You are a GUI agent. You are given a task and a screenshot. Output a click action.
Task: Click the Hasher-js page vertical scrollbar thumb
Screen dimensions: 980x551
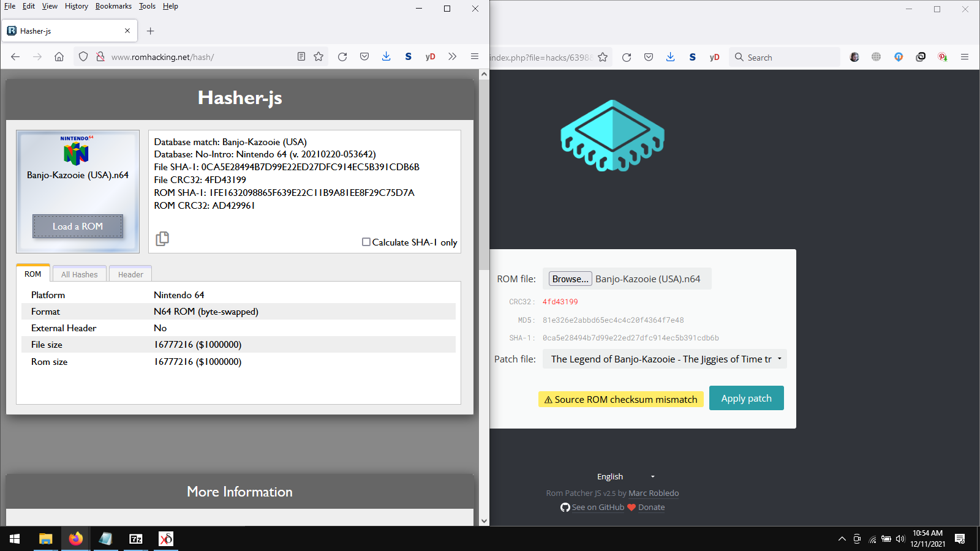484,174
